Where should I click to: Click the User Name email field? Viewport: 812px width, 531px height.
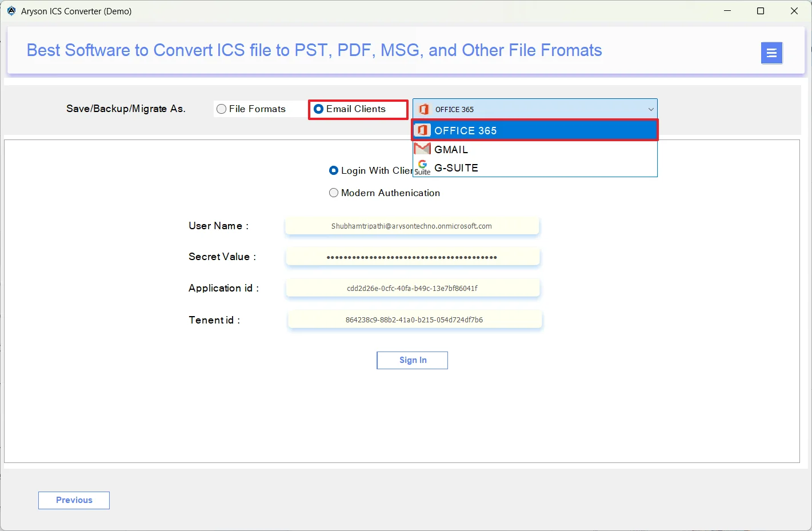pyautogui.click(x=411, y=226)
